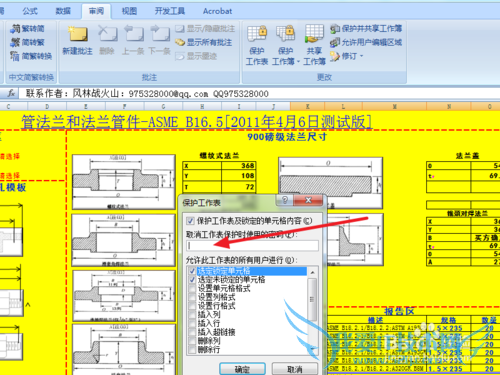
Task: Click the sheet title 管法兰和法兰管件-ASME B16.5
Action: coord(196,122)
